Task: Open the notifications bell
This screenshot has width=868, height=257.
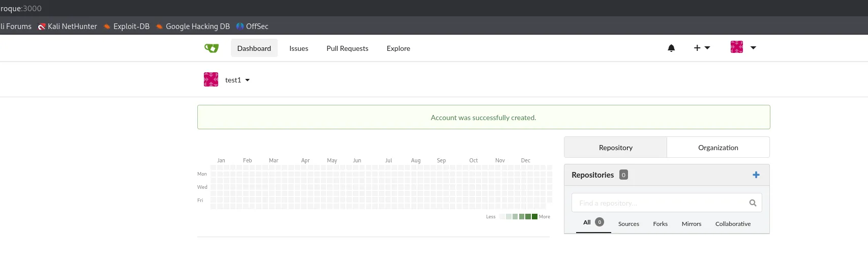Action: click(x=671, y=48)
